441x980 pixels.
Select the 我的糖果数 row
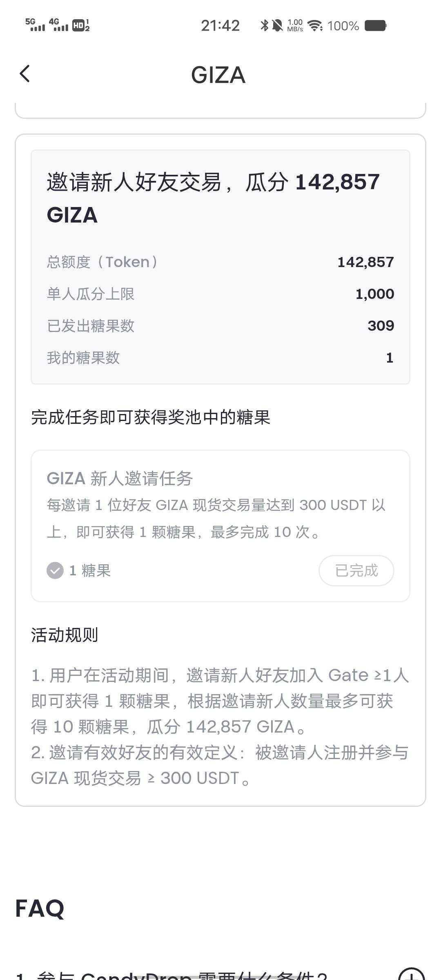click(x=220, y=358)
